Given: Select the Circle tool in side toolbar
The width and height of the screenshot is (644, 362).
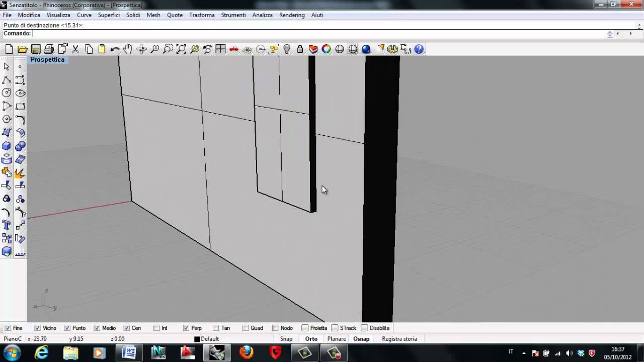Looking at the screenshot, I should [x=7, y=93].
